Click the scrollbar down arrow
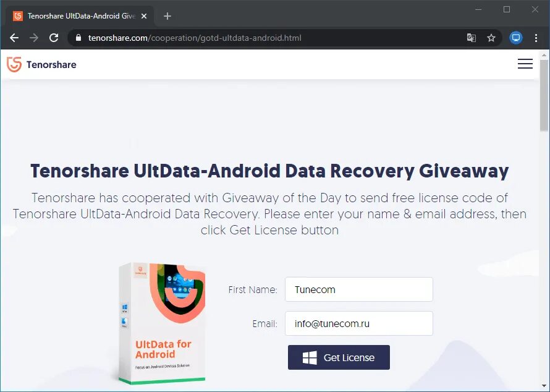Viewport: 550px width, 392px height. (x=544, y=386)
